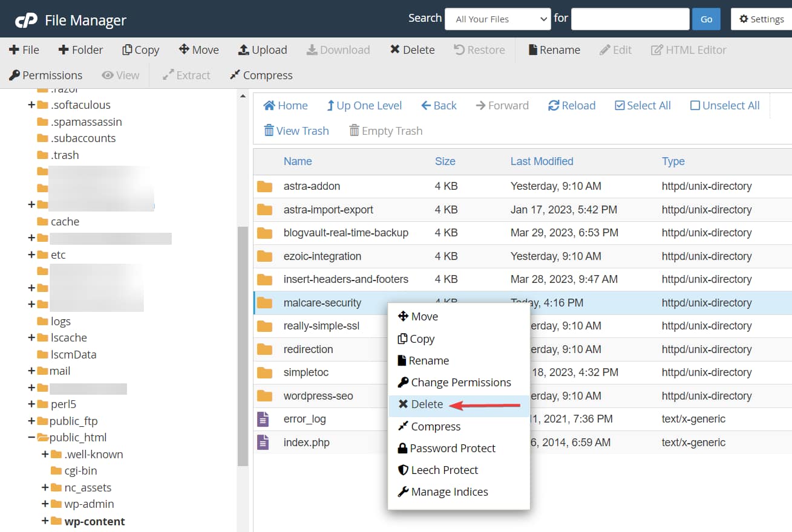Open the All Your Files search dropdown
This screenshot has width=792, height=532.
coord(497,19)
